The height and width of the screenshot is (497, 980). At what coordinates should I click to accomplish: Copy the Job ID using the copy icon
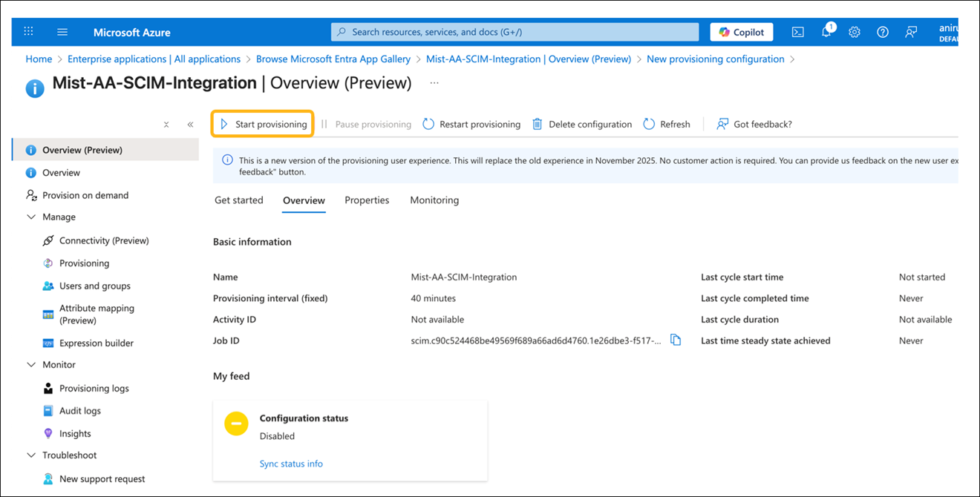[676, 339]
